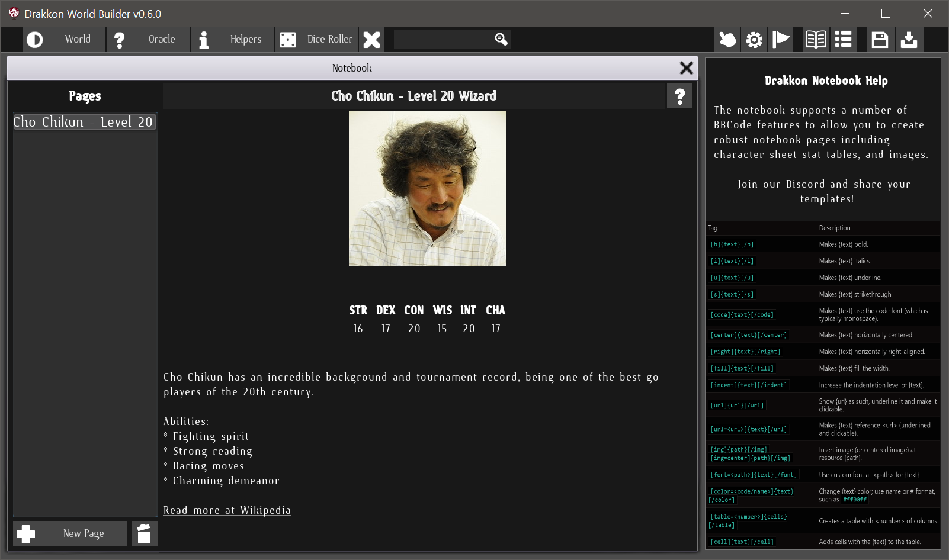The height and width of the screenshot is (560, 949).
Task: Click the [b]{text}[/b] tag code
Action: pos(732,244)
